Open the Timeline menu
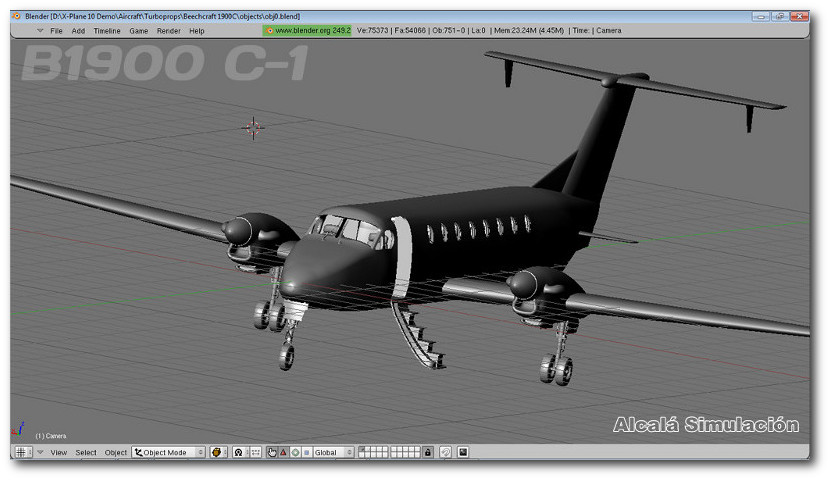The image size is (830, 480). [x=106, y=31]
